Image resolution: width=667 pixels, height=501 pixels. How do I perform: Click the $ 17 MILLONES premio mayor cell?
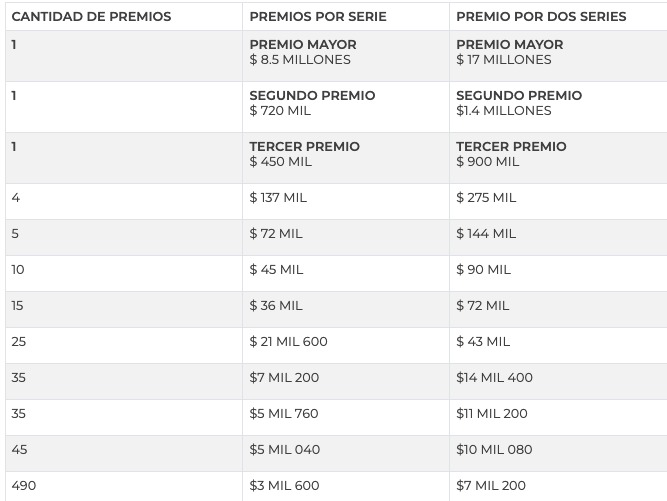558,56
